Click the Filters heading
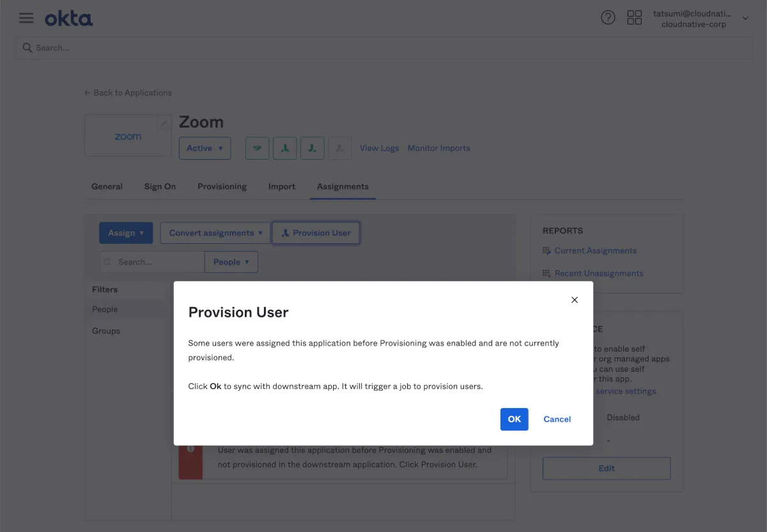Viewport: 767px width, 532px height. (105, 289)
